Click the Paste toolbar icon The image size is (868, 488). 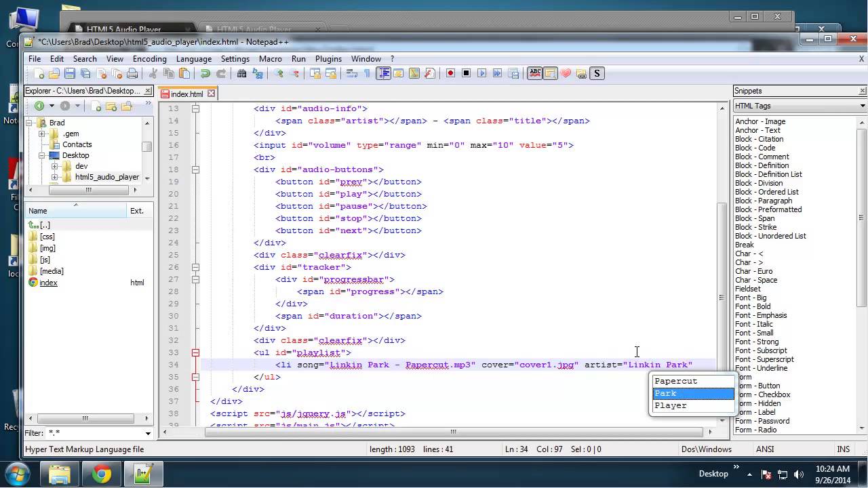184,73
